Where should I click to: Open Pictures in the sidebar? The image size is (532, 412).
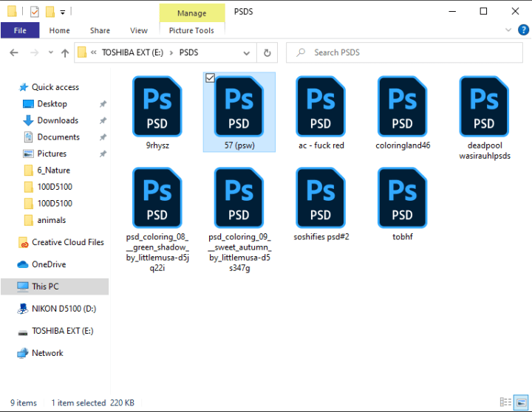coord(52,154)
